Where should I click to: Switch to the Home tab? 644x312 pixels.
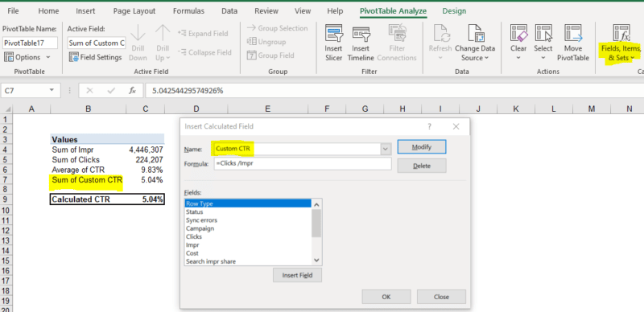[48, 11]
